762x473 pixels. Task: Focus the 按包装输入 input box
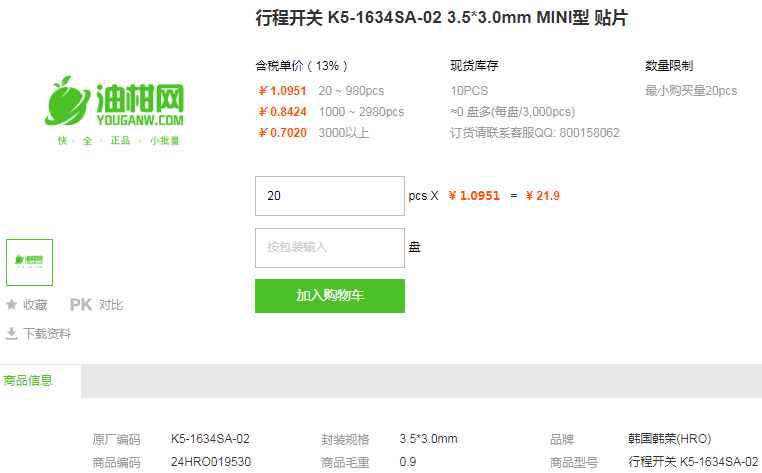pyautogui.click(x=330, y=247)
